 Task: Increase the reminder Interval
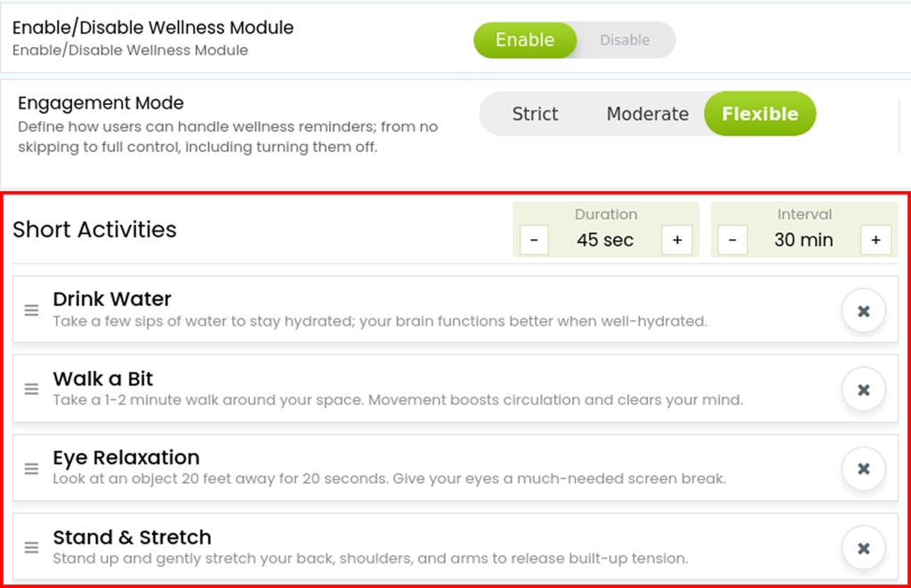(x=875, y=240)
